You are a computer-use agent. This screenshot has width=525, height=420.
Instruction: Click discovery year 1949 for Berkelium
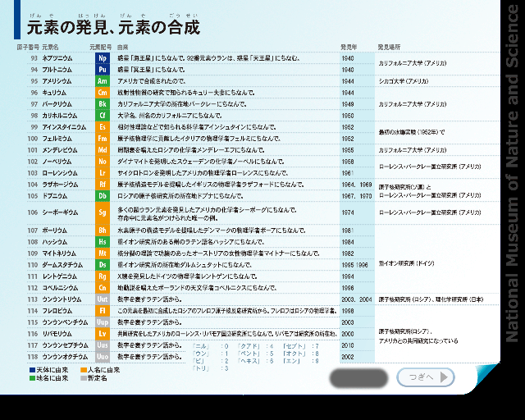[x=348, y=104]
